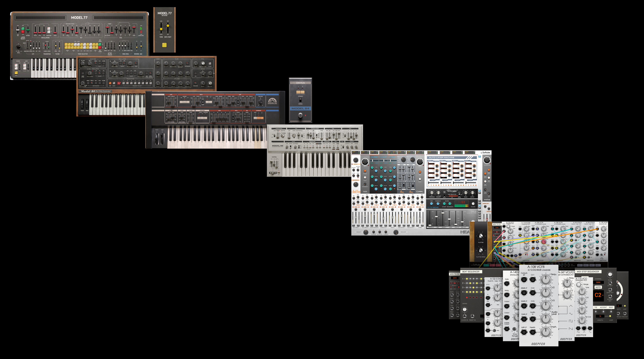
Task: Click the Softube logo in Heartbeat
Action: click(485, 152)
